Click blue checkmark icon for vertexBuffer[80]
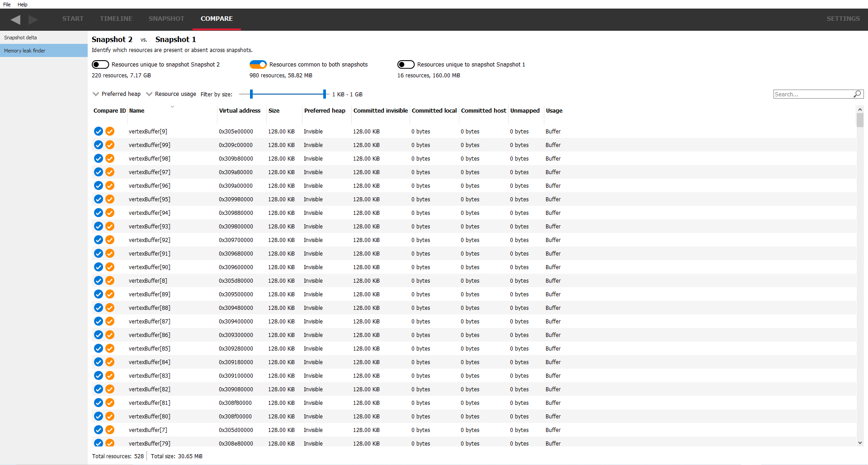Image resolution: width=868 pixels, height=465 pixels. coord(99,416)
